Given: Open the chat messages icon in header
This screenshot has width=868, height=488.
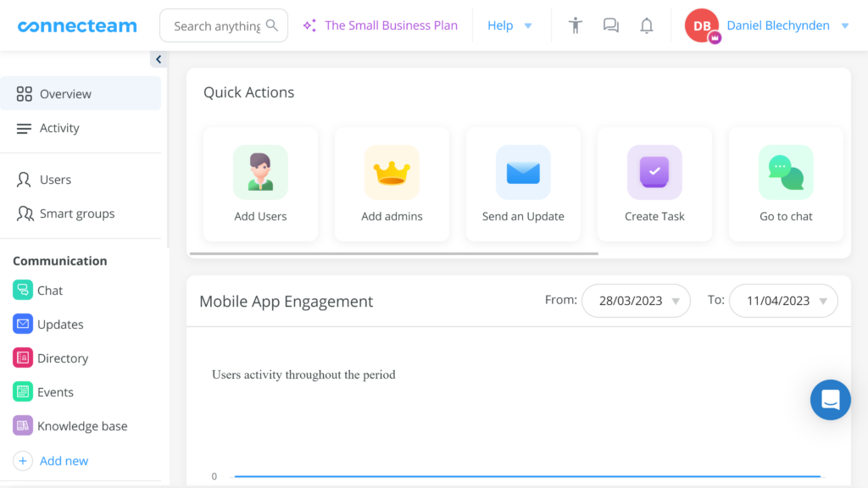Looking at the screenshot, I should click(x=611, y=25).
